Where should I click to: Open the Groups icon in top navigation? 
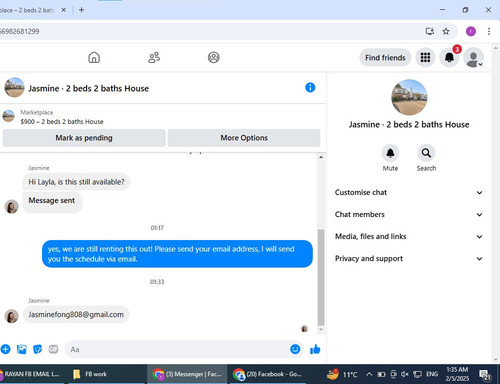(214, 57)
